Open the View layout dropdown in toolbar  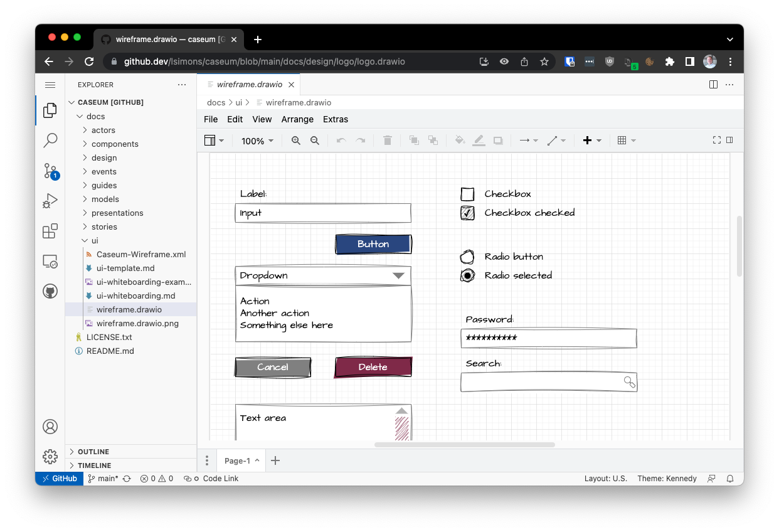pos(215,141)
